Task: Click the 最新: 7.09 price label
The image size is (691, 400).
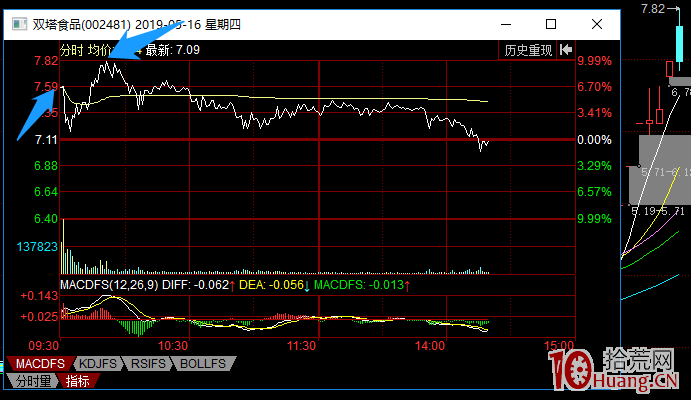Action: point(173,50)
